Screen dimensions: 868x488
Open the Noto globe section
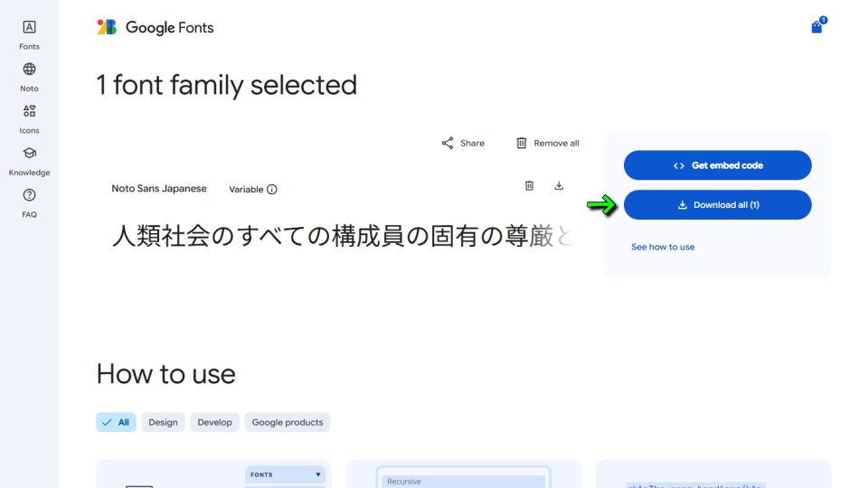pyautogui.click(x=29, y=78)
